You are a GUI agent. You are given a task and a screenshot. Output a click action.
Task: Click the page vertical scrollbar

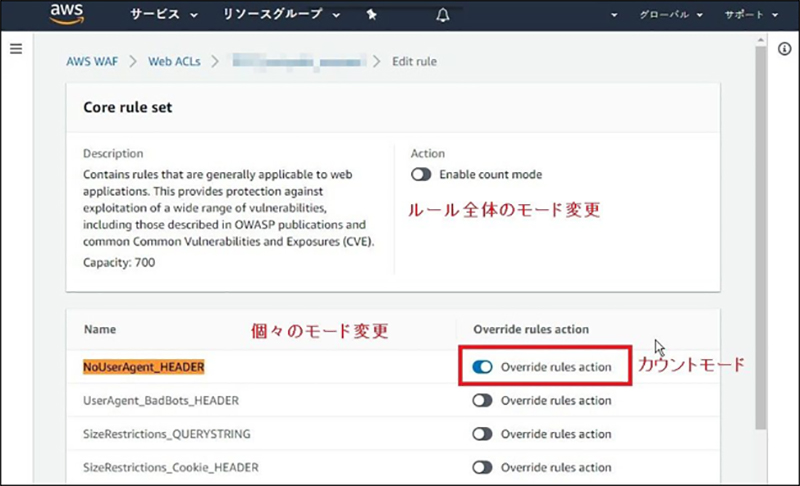pyautogui.click(x=761, y=237)
